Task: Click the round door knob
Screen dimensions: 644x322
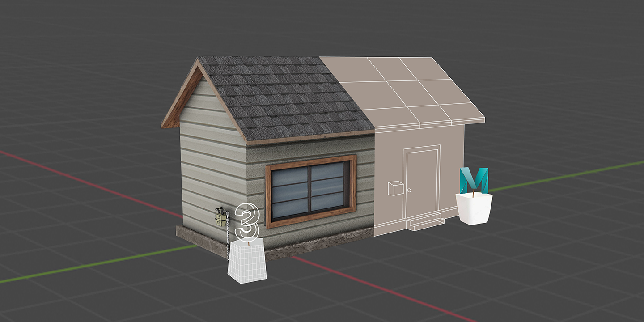Action: [x=409, y=191]
